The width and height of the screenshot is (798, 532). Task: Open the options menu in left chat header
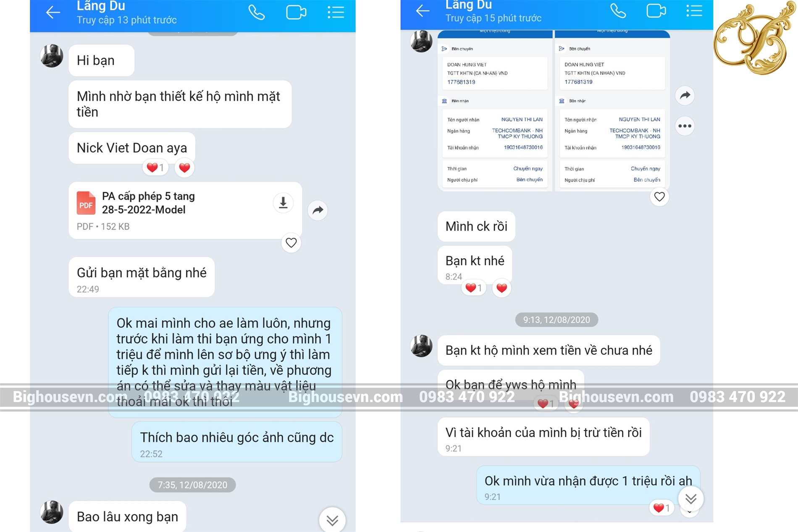pos(336,12)
